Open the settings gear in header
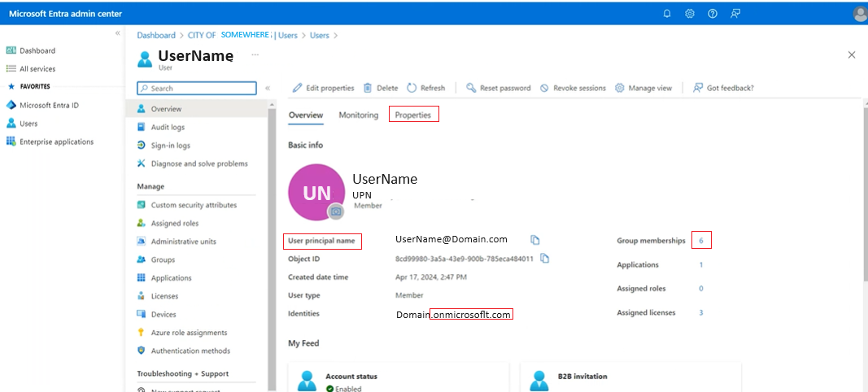 click(690, 14)
